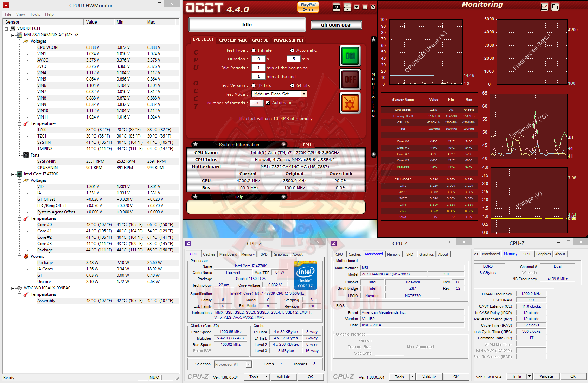588x383 pixels.
Task: Switch to the POWER SUPPLY tab
Action: tap(289, 40)
